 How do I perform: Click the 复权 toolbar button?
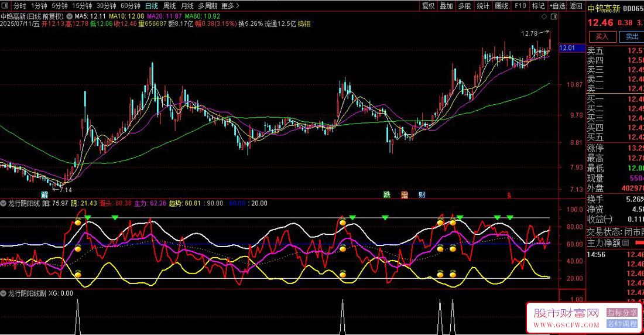(429, 6)
